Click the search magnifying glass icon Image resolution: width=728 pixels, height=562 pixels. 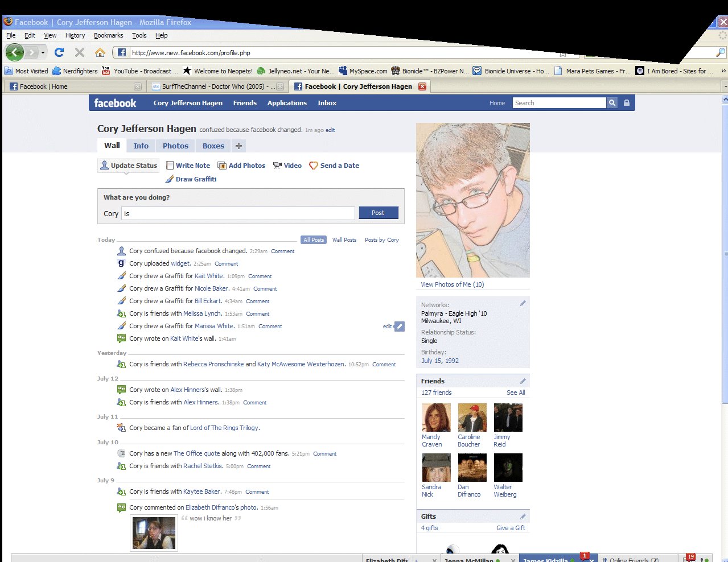611,103
